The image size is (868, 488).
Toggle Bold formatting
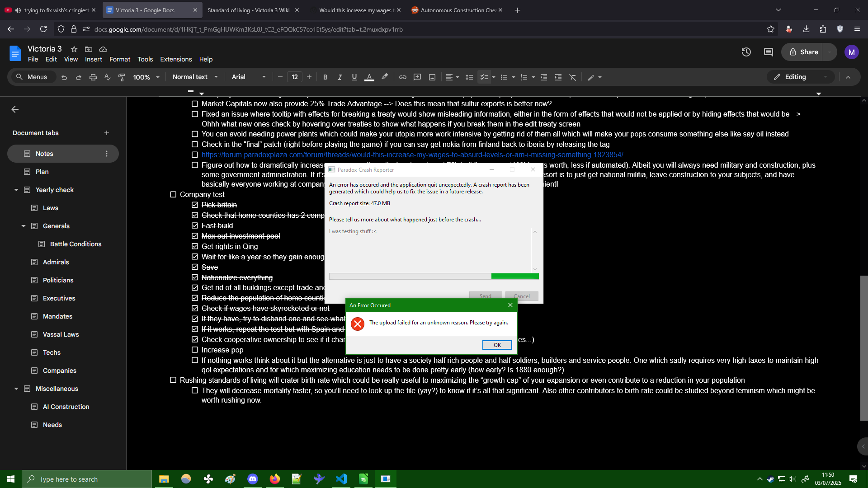tap(325, 77)
